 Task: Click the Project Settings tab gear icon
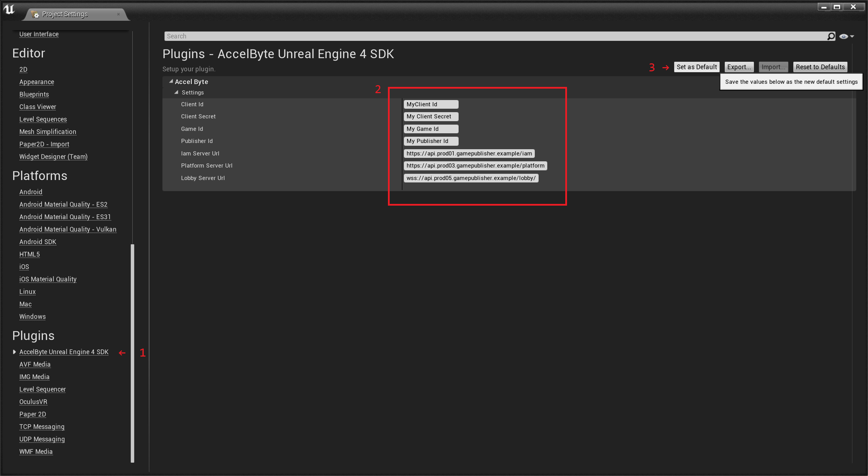[35, 15]
